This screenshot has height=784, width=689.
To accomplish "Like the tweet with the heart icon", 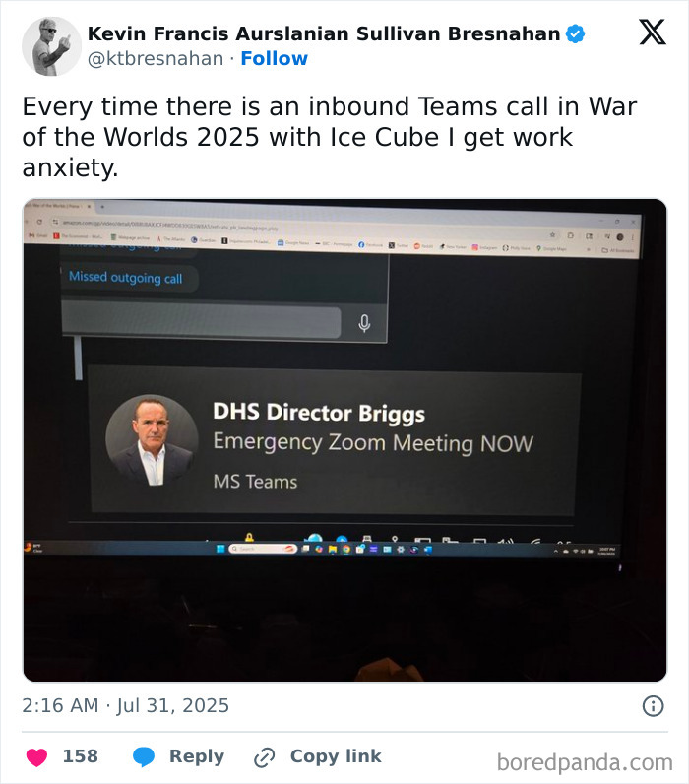I will click(36, 756).
